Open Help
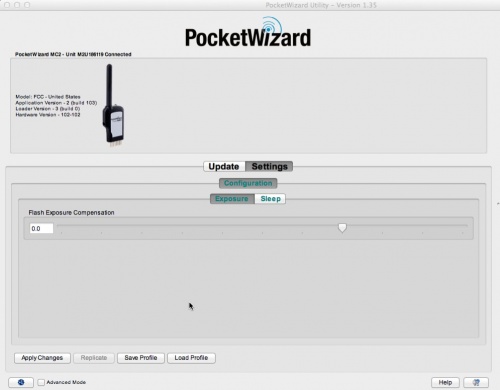Viewport: 500px width, 390px height. coord(445,382)
